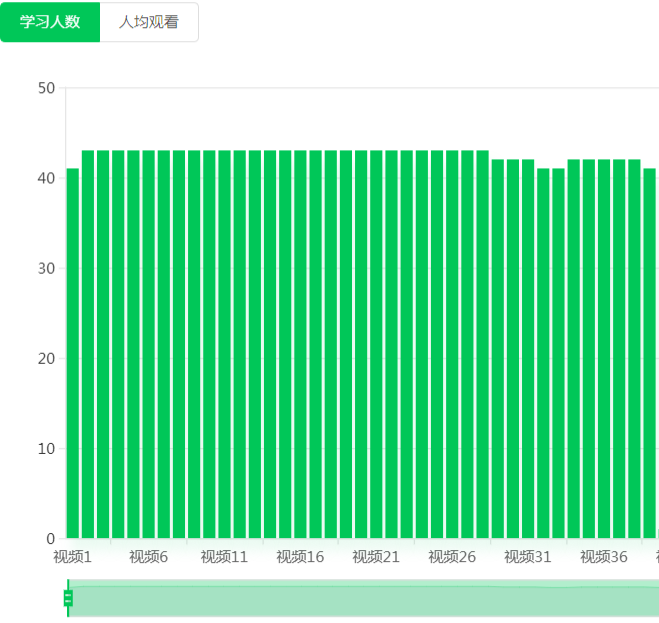Screen dimensions: 659x623
Task: Click the 视频6 x-axis label
Action: tap(149, 557)
